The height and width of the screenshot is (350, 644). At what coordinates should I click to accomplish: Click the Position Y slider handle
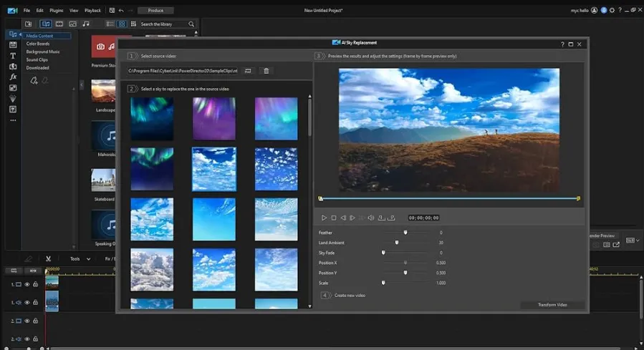[405, 273]
